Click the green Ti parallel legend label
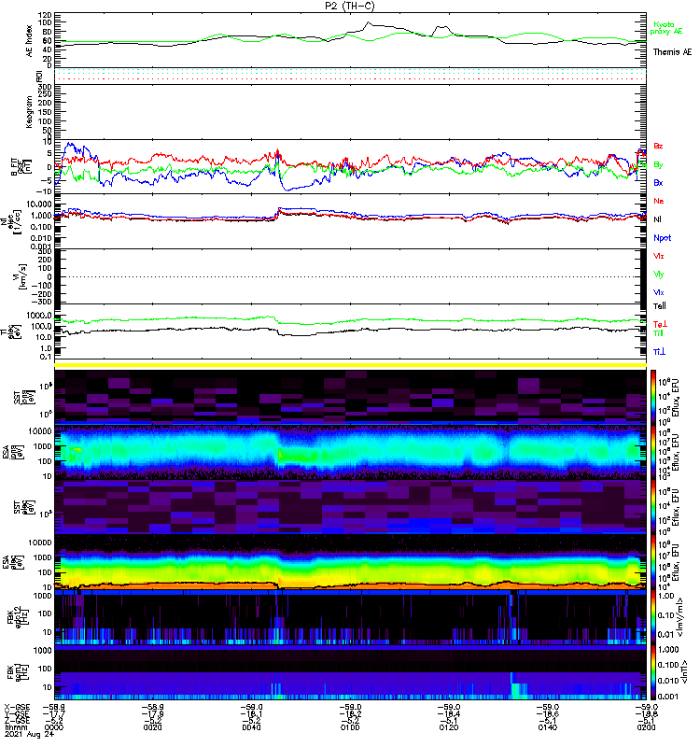Viewport: 700px width, 747px height. [x=658, y=333]
